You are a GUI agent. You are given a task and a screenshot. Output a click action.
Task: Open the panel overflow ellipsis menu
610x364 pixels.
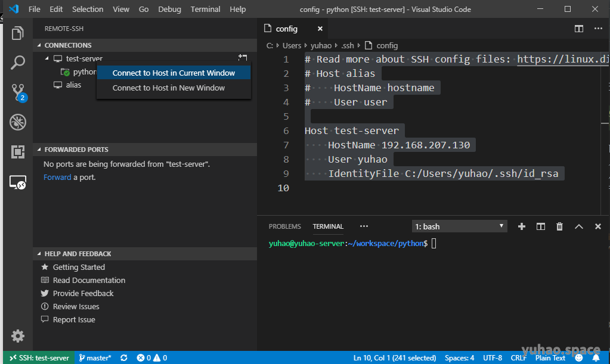[x=364, y=226]
